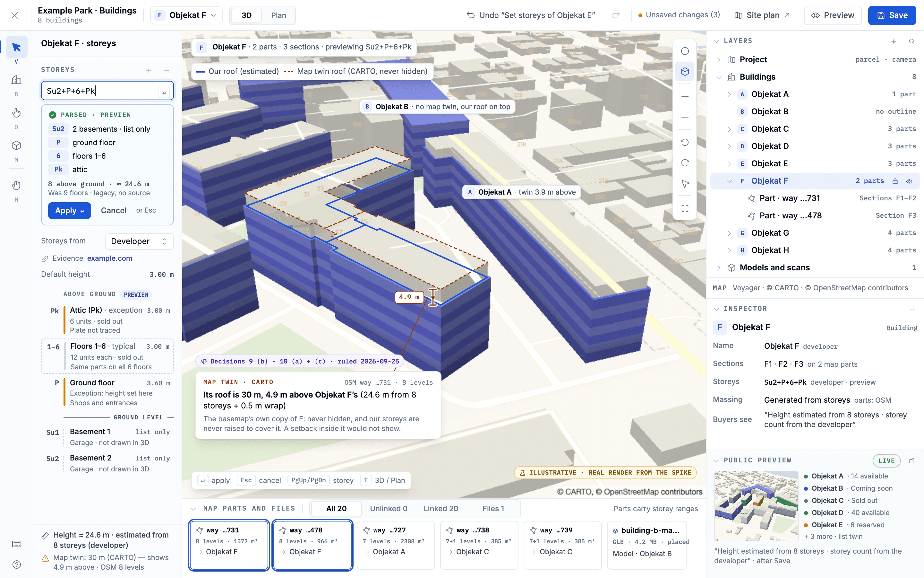924x578 pixels.
Task: Expand Models and scans group
Action: click(719, 268)
